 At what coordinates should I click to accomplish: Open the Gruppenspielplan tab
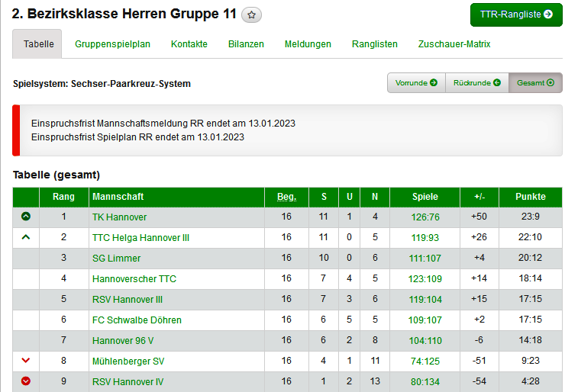(x=112, y=44)
